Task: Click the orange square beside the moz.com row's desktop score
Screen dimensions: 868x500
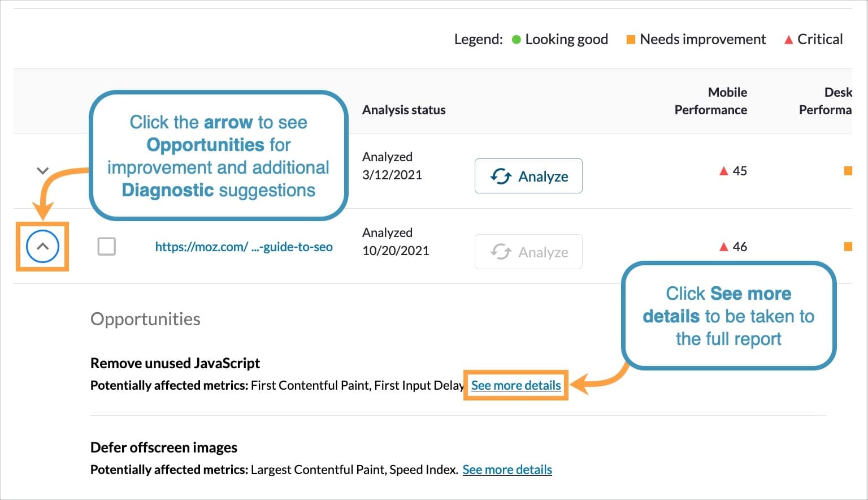Action: 849,246
